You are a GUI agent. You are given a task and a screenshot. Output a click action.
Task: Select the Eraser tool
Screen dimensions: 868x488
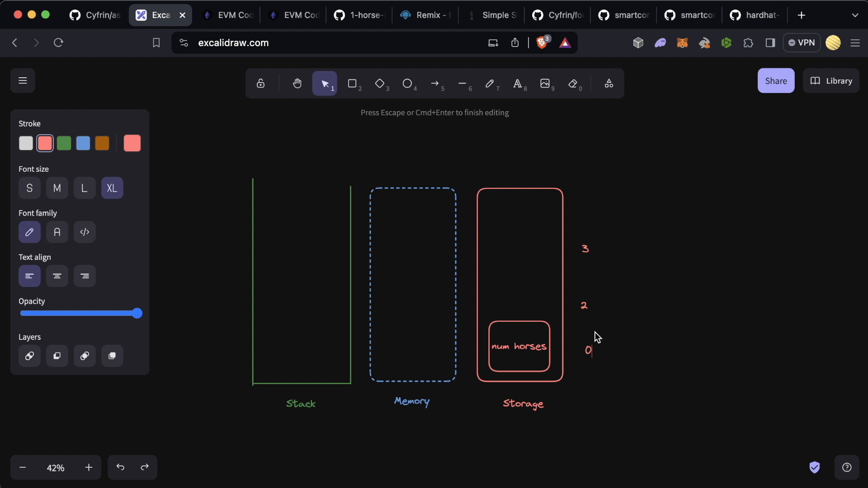click(573, 84)
